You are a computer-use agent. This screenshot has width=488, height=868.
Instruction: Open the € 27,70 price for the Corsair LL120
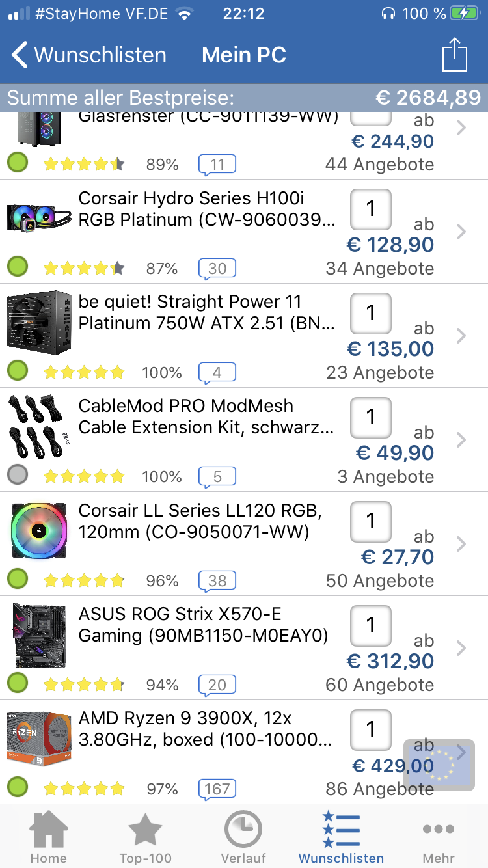tap(396, 557)
